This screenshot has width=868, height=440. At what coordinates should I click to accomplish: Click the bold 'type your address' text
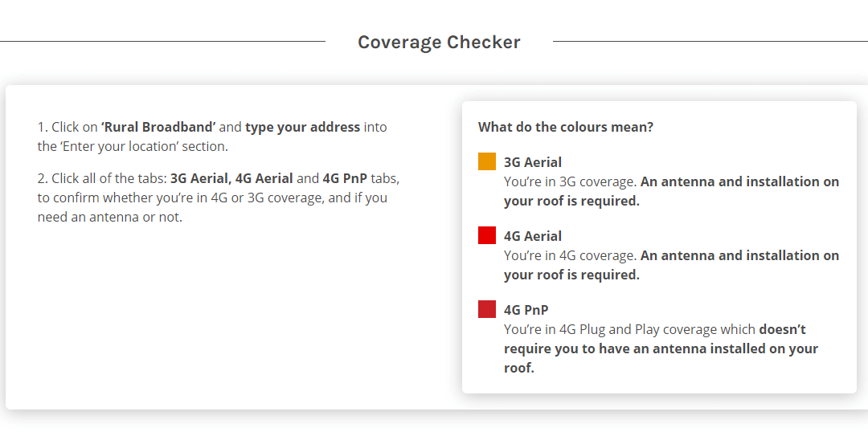(x=302, y=127)
